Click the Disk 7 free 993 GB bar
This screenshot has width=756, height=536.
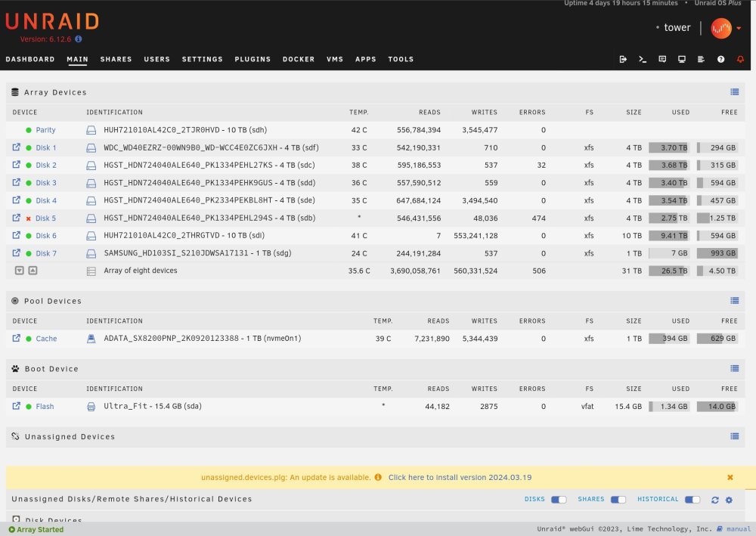(x=717, y=253)
